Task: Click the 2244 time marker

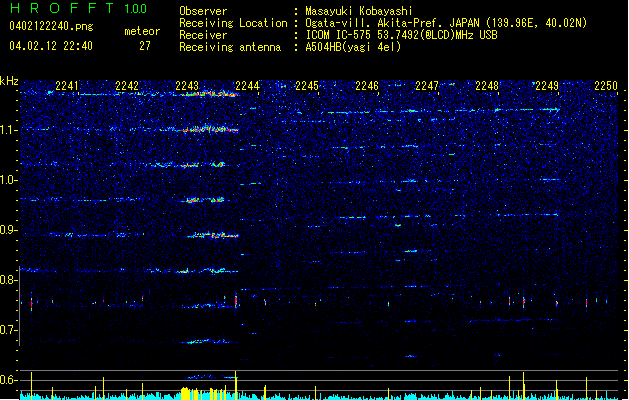Action: click(247, 86)
